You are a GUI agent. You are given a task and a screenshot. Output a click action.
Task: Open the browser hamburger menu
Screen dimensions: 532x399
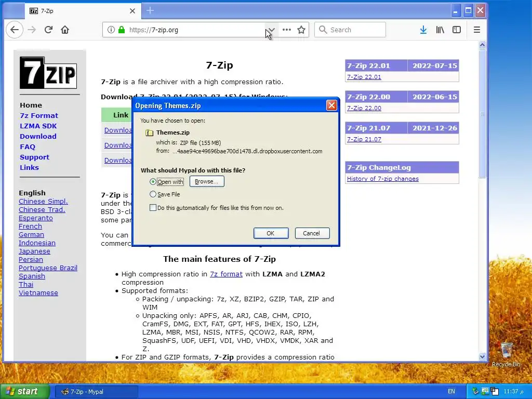(477, 30)
